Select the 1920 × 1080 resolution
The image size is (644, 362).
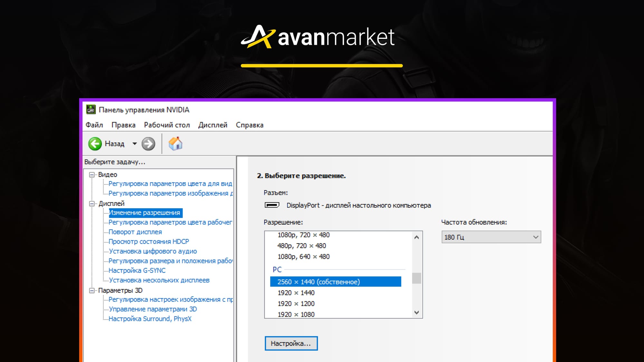(x=296, y=314)
